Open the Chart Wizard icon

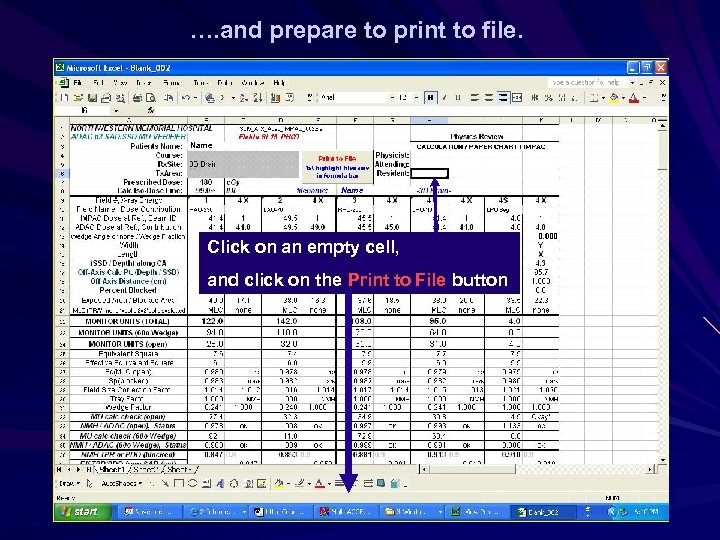tap(276, 97)
